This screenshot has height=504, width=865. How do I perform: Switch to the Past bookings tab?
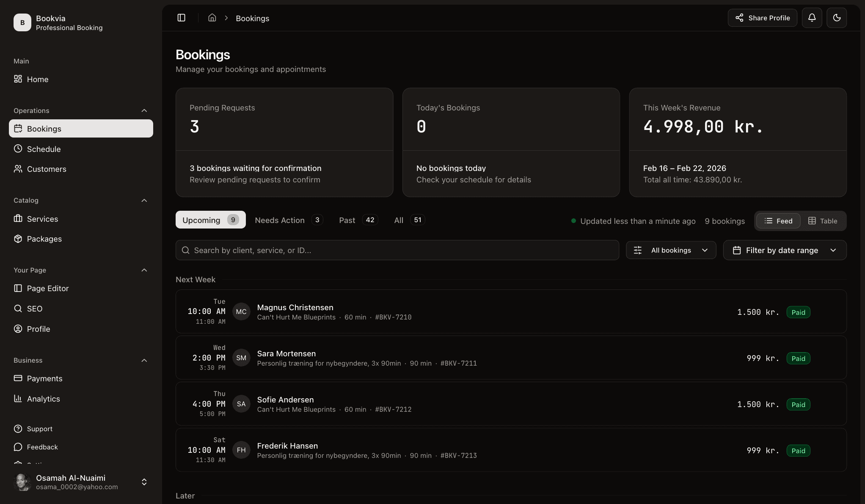pyautogui.click(x=357, y=220)
